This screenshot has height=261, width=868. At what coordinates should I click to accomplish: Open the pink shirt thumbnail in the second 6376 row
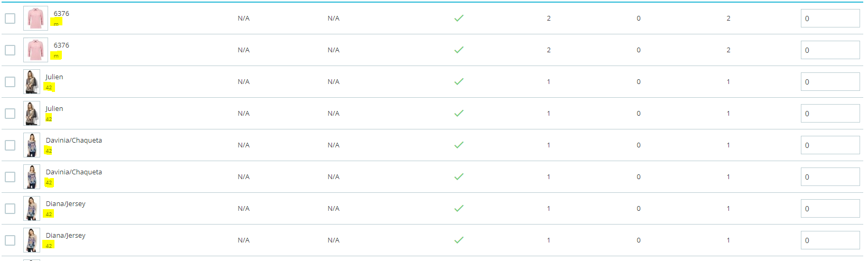pos(35,50)
